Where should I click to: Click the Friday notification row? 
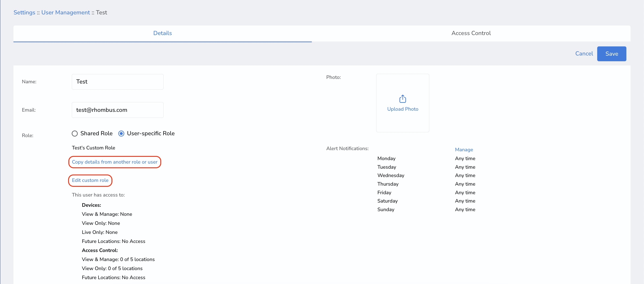[x=426, y=193]
